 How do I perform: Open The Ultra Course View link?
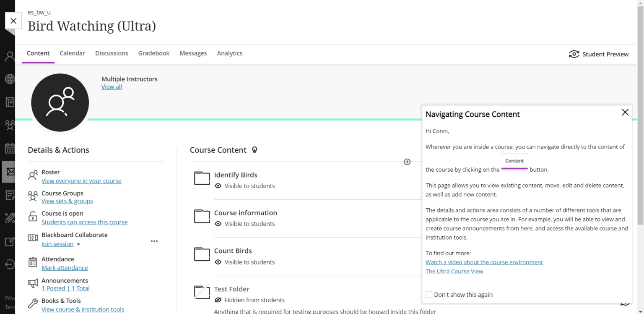(454, 271)
